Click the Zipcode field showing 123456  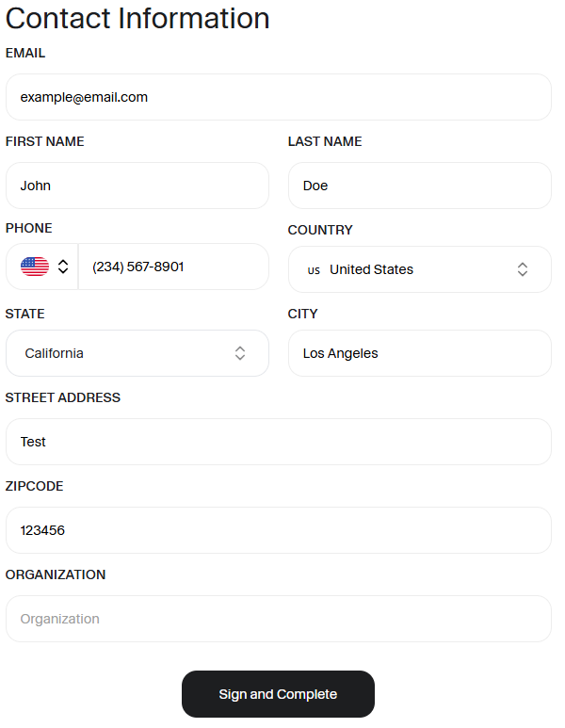click(x=278, y=530)
